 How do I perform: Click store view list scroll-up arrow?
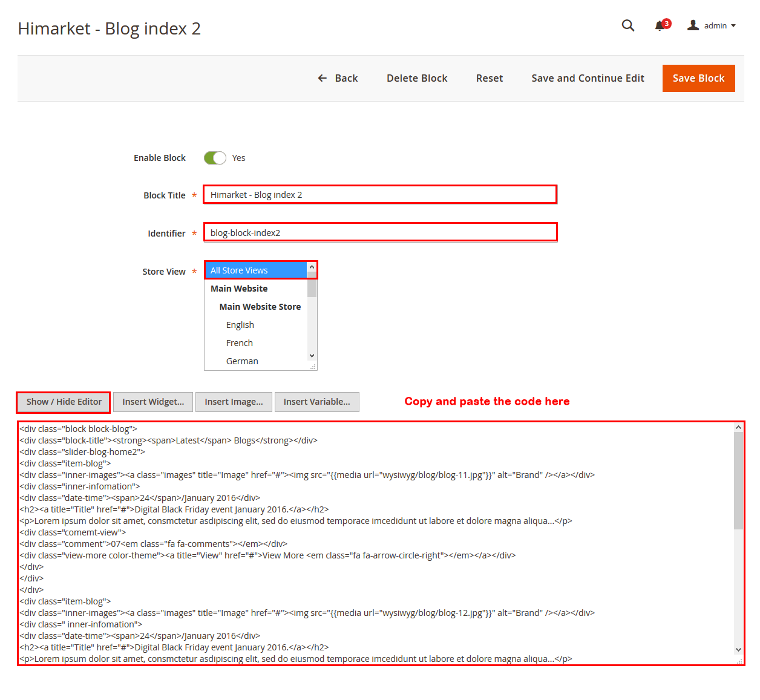pyautogui.click(x=312, y=267)
